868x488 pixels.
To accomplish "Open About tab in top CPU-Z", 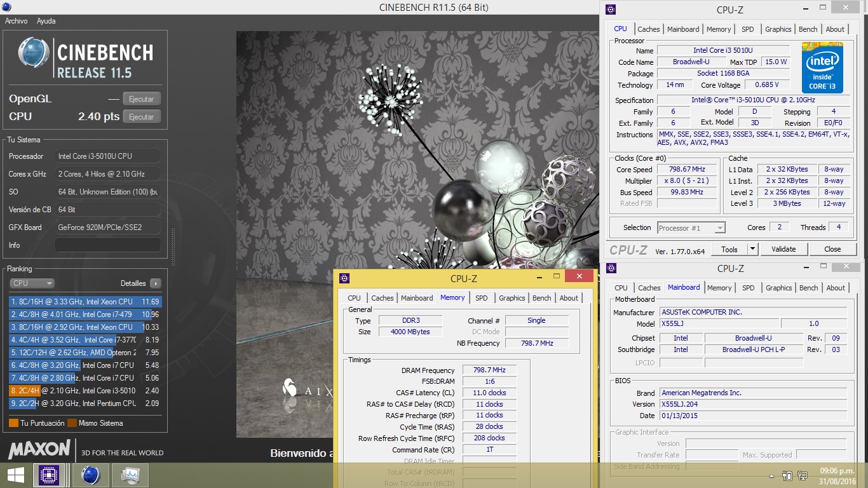I will click(835, 29).
